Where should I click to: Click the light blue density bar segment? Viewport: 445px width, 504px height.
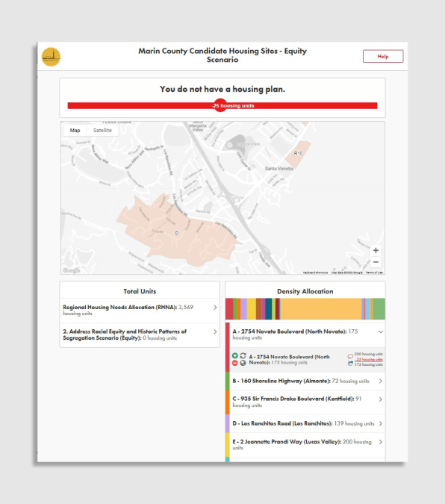point(368,309)
